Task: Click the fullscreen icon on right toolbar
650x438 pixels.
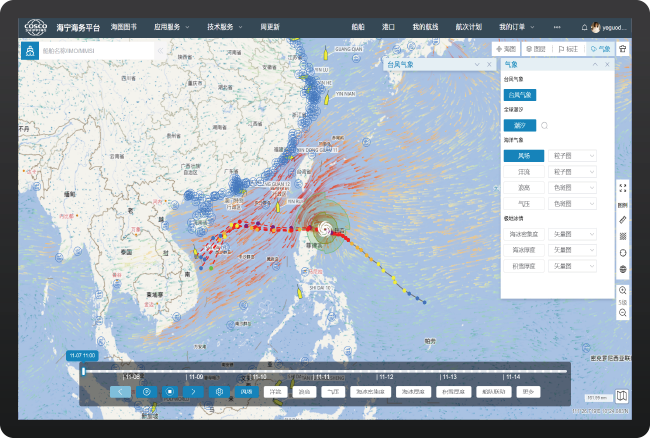Action: point(623,187)
